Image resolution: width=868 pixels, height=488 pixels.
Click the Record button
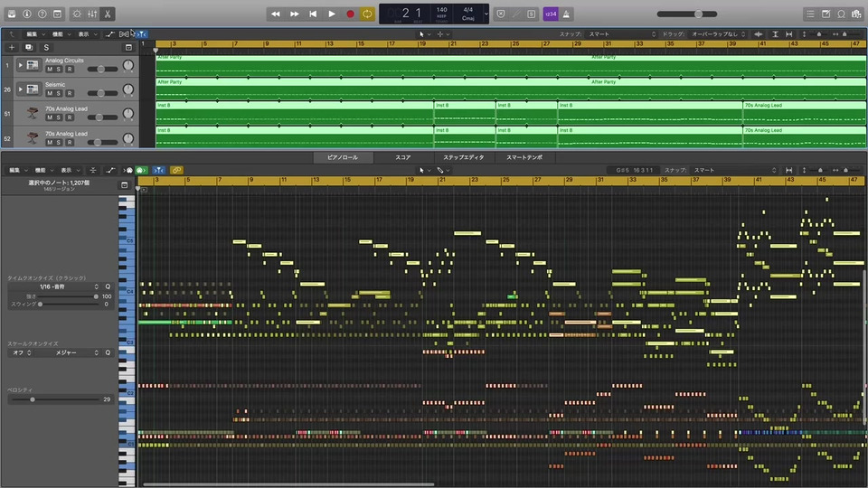click(350, 14)
